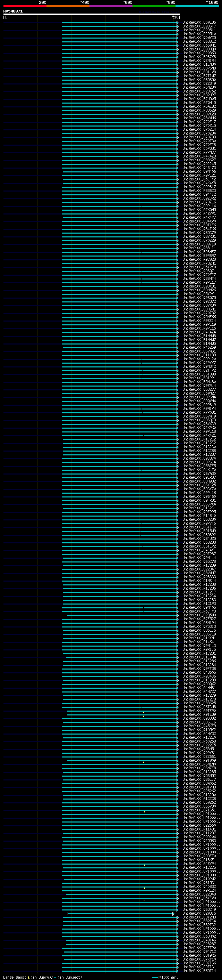The width and height of the screenshot is (222, 980).
Task: Click label UniRef100_Q8VX28
Action: 199,114
